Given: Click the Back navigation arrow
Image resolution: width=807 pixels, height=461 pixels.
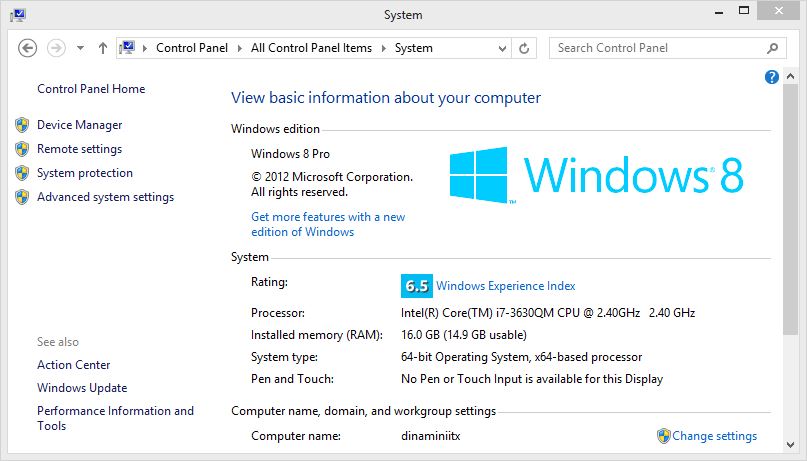Looking at the screenshot, I should [x=27, y=48].
